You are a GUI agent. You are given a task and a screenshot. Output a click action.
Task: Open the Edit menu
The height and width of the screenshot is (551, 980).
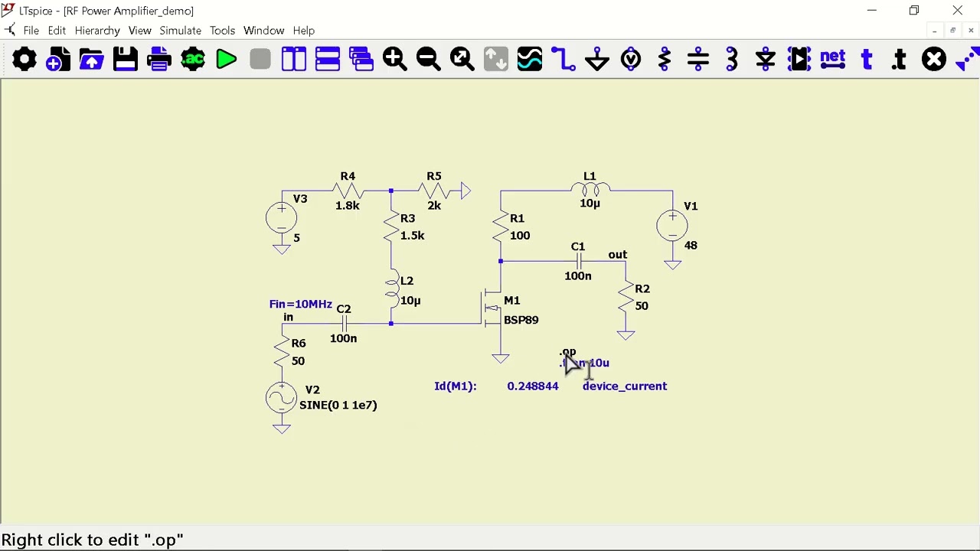(x=57, y=31)
